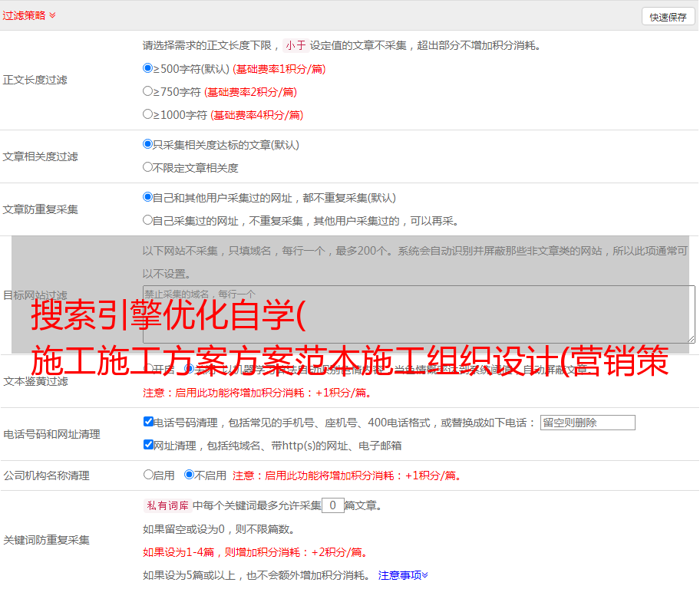700x589 pixels.
Task: Pick the ≥1000字符 length filter
Action: click(x=148, y=114)
